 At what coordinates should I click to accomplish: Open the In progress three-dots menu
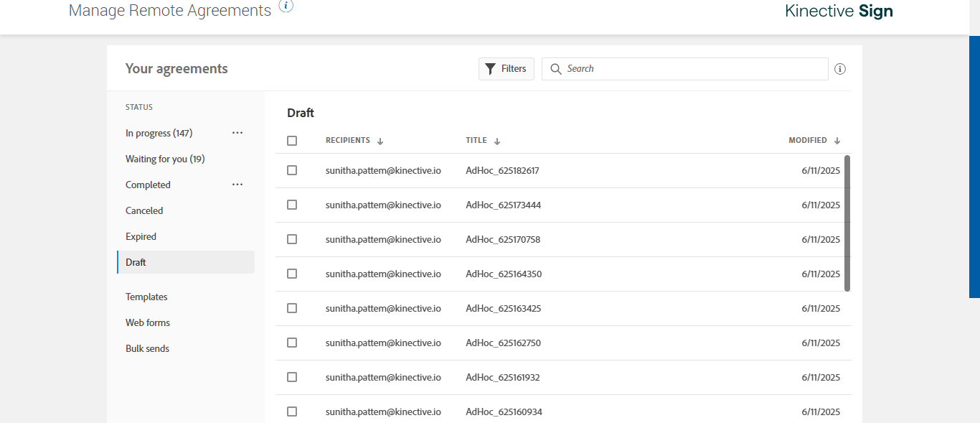point(237,133)
